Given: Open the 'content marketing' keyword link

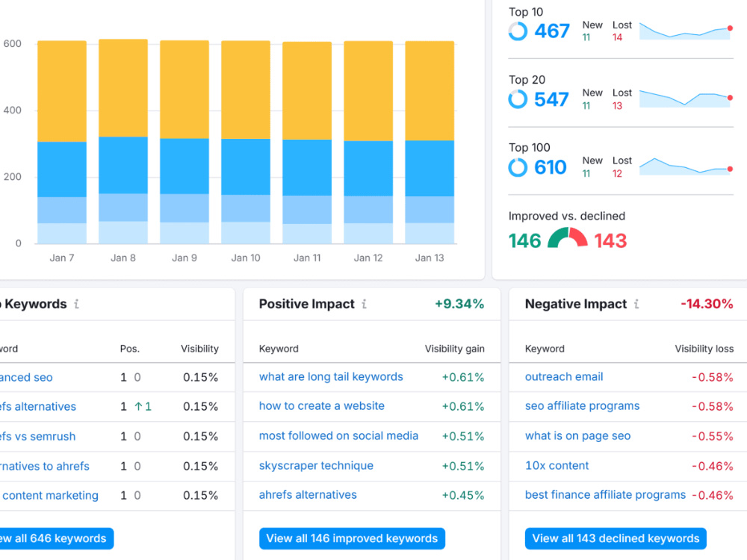Looking at the screenshot, I should coord(49,495).
